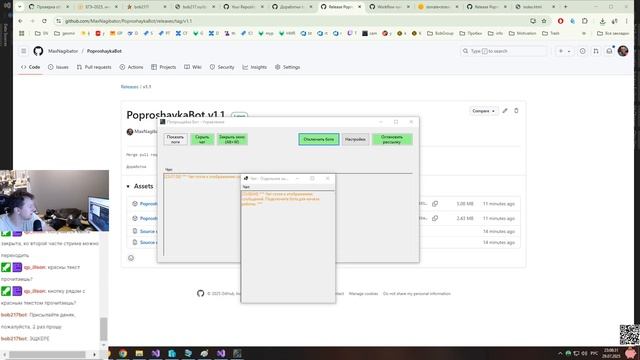Copy link for first Poproshayka asset
Viewport: 640px width, 360px height.
[x=435, y=204]
